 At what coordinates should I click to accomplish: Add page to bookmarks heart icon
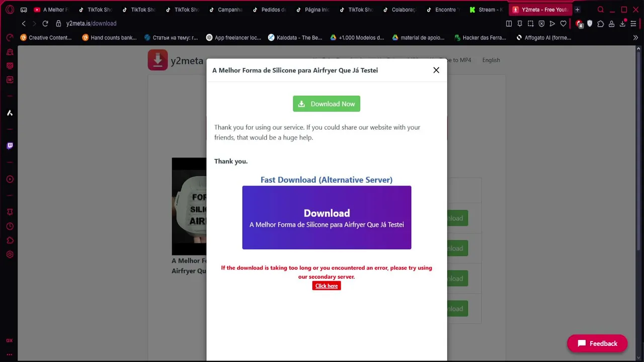tap(563, 24)
